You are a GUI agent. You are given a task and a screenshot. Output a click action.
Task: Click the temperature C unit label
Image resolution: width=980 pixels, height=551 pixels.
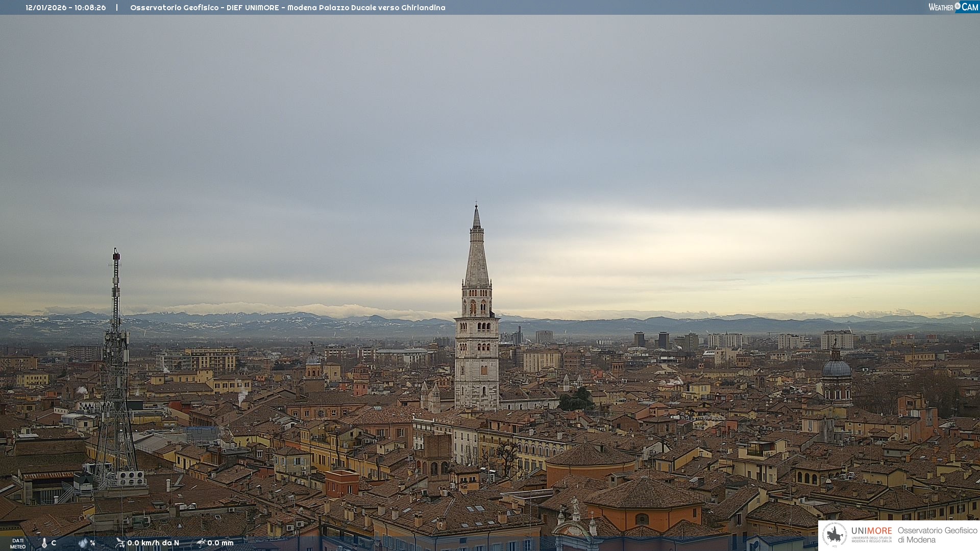tap(54, 543)
